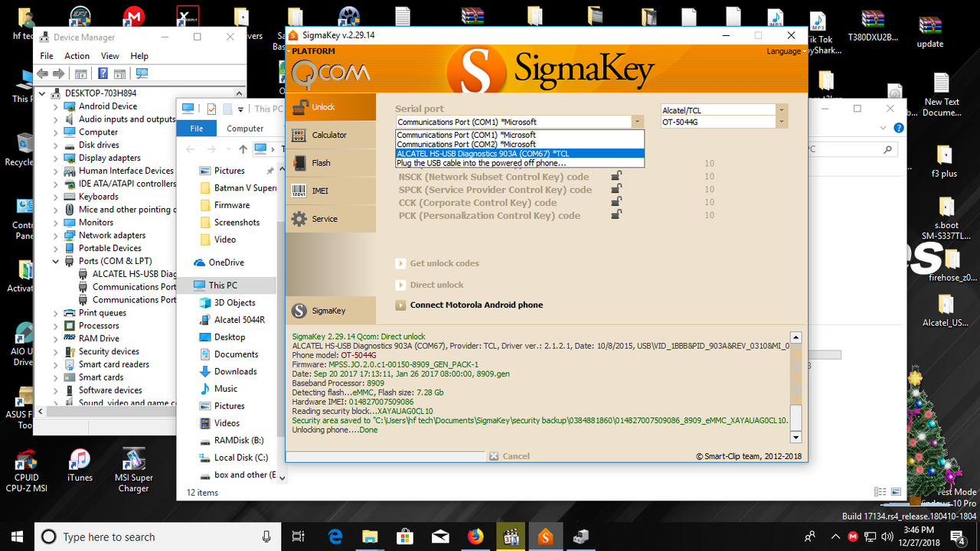Open the CPUID CPU-Z MSI desktop shortcut
This screenshot has width=980, height=551.
26,471
